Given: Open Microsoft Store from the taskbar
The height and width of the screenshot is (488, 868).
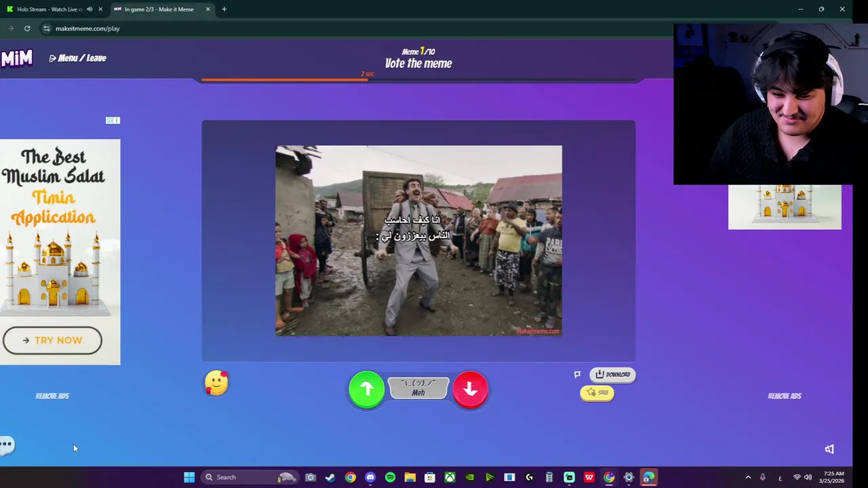Looking at the screenshot, I should [430, 477].
